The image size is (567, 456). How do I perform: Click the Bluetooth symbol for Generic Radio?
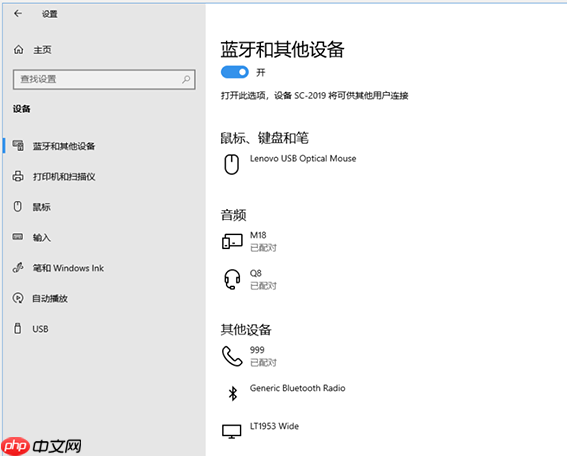pyautogui.click(x=233, y=393)
